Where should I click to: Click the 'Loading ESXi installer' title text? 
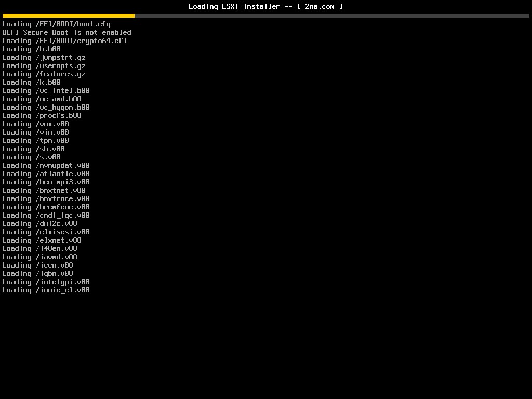pyautogui.click(x=234, y=6)
